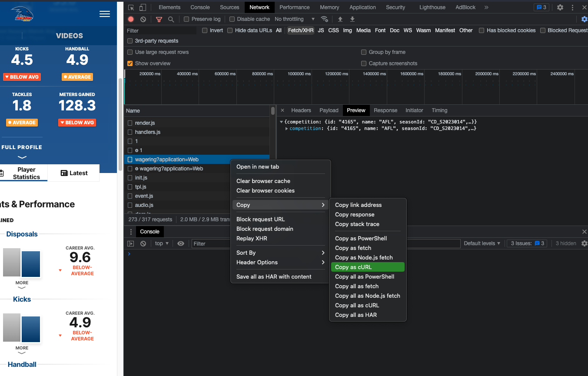The width and height of the screenshot is (588, 376).
Task: Select Copy as cURL
Action: click(368, 267)
